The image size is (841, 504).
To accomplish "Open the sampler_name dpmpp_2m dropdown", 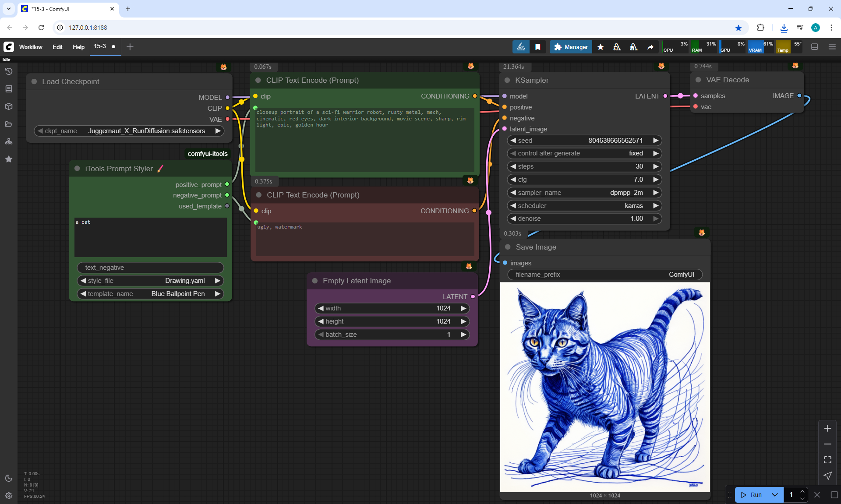I will (584, 193).
